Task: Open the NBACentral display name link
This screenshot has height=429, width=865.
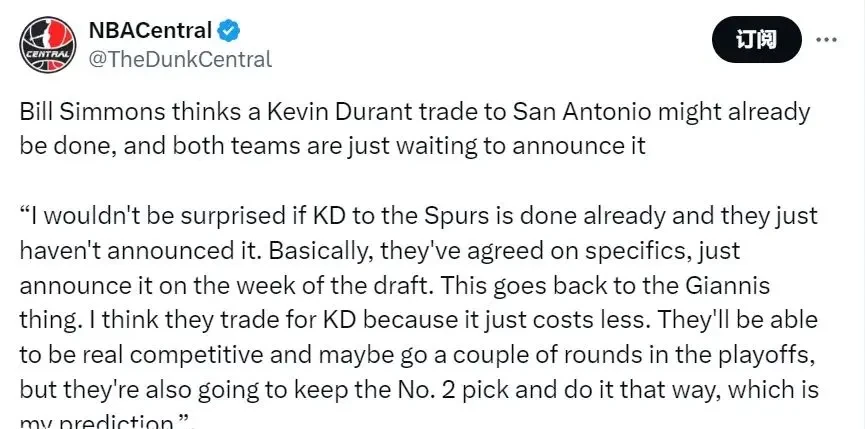Action: coord(150,30)
